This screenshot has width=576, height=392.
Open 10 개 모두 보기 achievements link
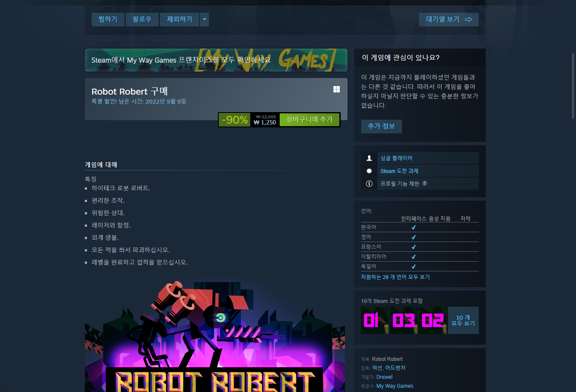463,320
